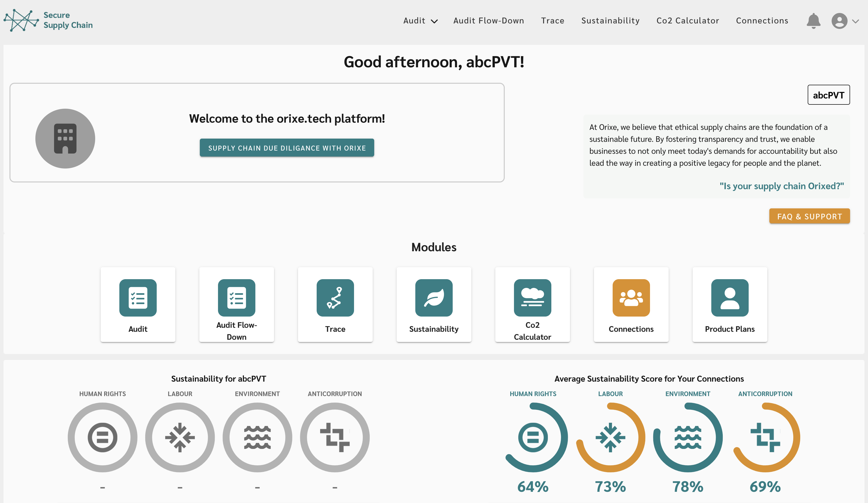
Task: Go to Audit Flow-Down in navbar
Action: click(x=488, y=21)
